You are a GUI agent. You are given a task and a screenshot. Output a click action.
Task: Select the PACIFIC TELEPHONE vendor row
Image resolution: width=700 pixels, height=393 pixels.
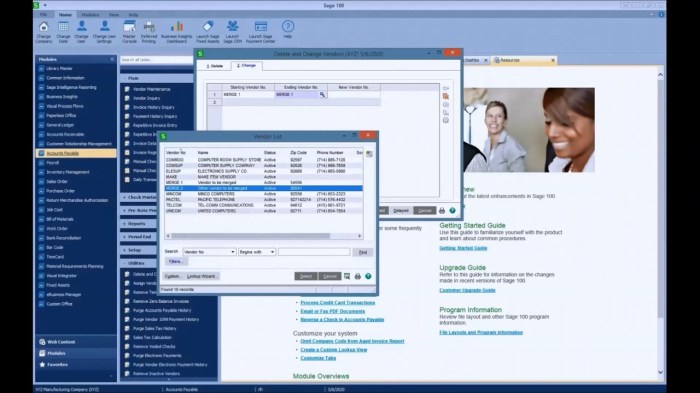263,200
